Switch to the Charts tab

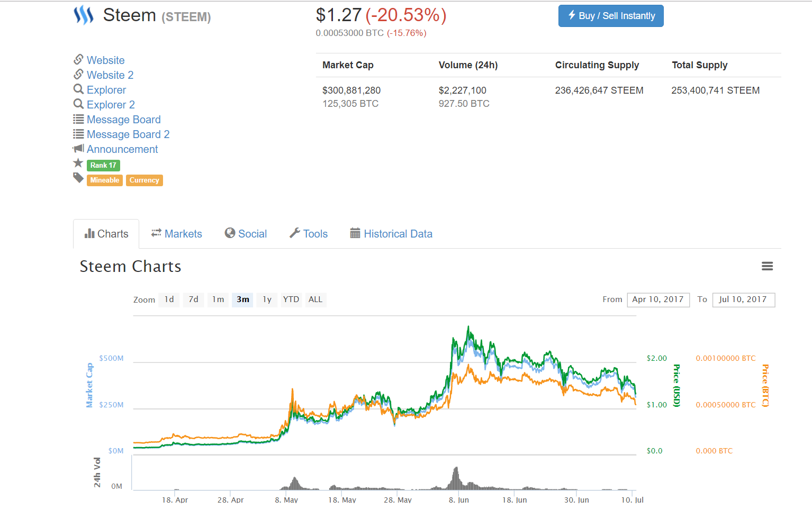pos(106,234)
